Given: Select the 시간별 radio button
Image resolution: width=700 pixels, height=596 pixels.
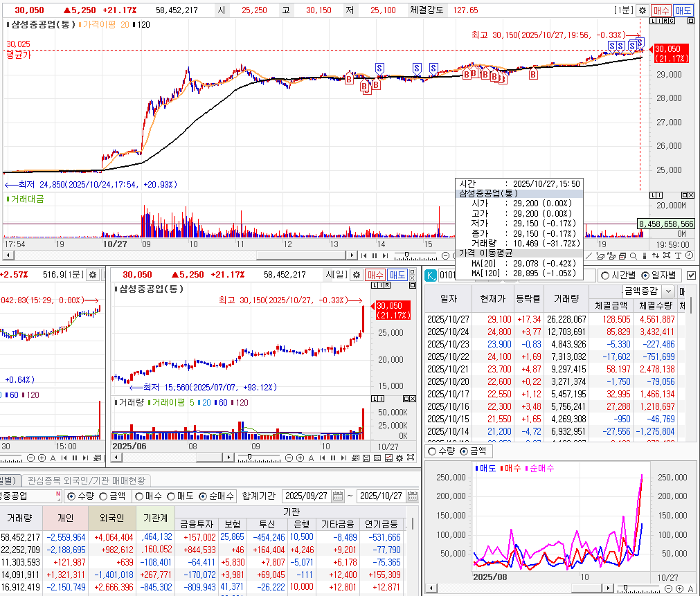Looking at the screenshot, I should coord(605,276).
